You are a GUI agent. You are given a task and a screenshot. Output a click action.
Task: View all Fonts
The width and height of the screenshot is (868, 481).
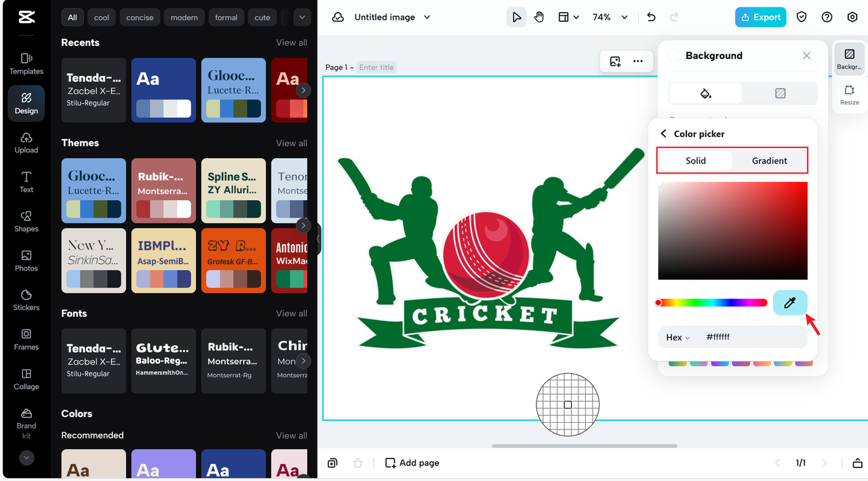(x=292, y=313)
